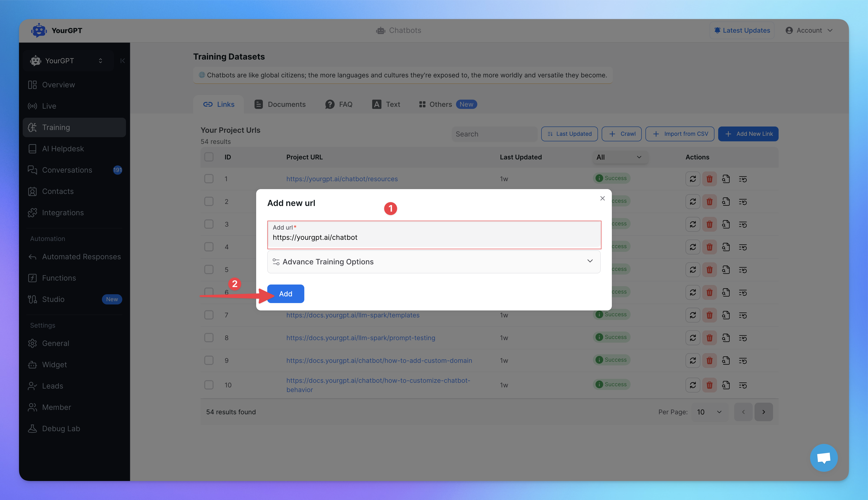The height and width of the screenshot is (500, 868).
Task: Delete the row 1 URL with trash icon
Action: coord(709,179)
